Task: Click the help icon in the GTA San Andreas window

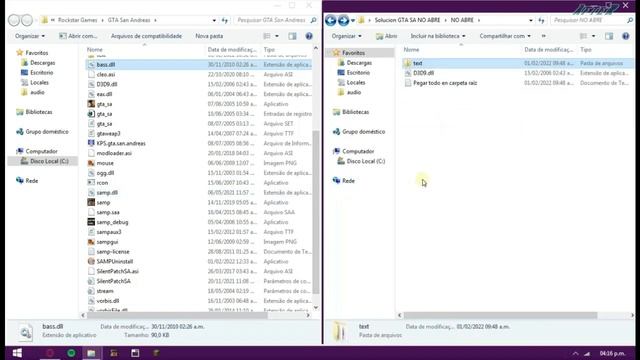Action: tap(309, 36)
